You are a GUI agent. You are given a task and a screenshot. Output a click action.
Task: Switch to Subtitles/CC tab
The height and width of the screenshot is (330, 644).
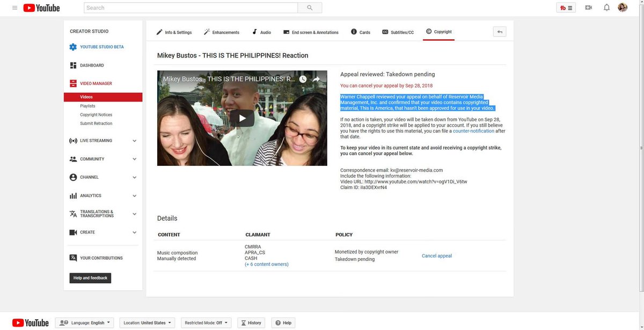[398, 32]
